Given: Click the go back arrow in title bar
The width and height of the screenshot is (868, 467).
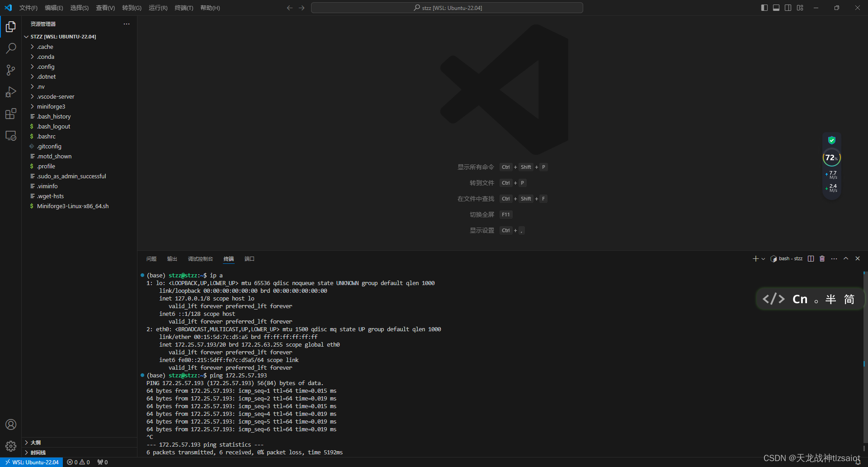Looking at the screenshot, I should tap(290, 8).
